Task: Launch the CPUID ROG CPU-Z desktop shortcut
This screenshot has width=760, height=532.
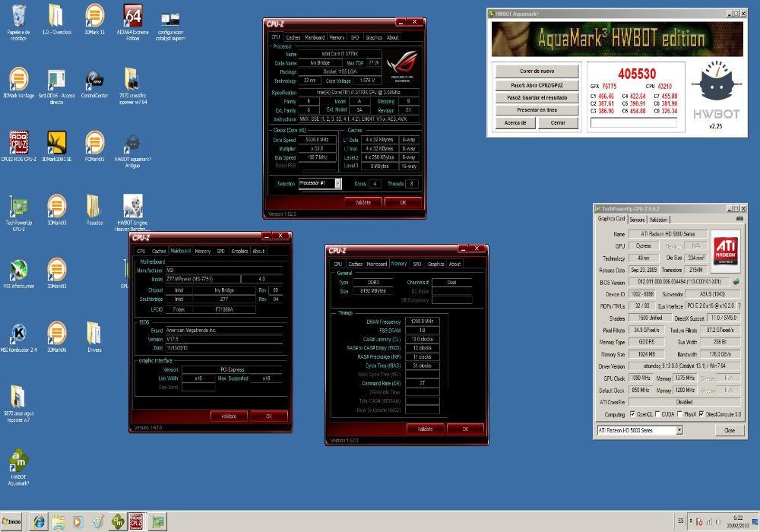Action: pos(18,146)
